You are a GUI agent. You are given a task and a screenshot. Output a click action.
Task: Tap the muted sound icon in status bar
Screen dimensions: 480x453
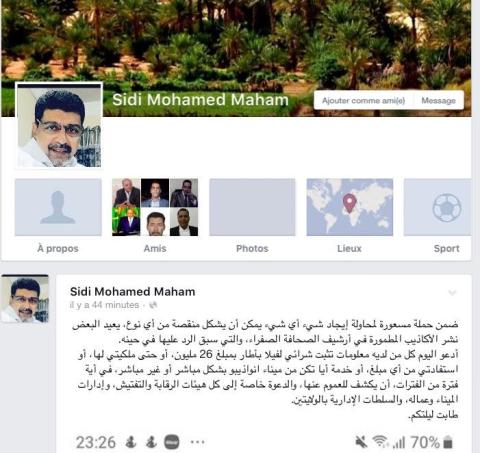click(x=361, y=443)
